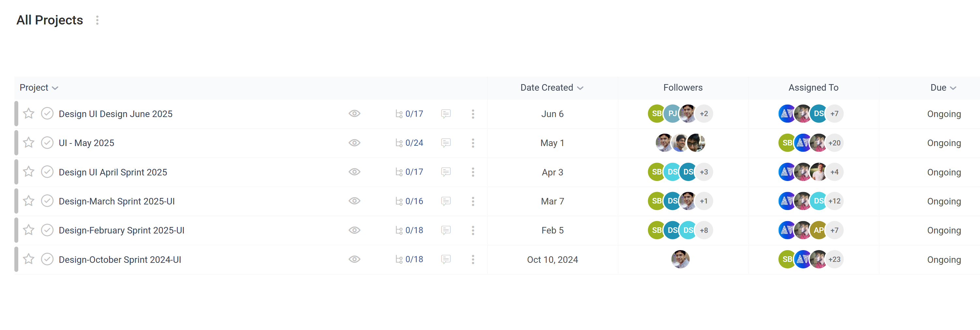
Task: Mark Design-October Sprint 2024-UI complete
Action: pos(47,259)
